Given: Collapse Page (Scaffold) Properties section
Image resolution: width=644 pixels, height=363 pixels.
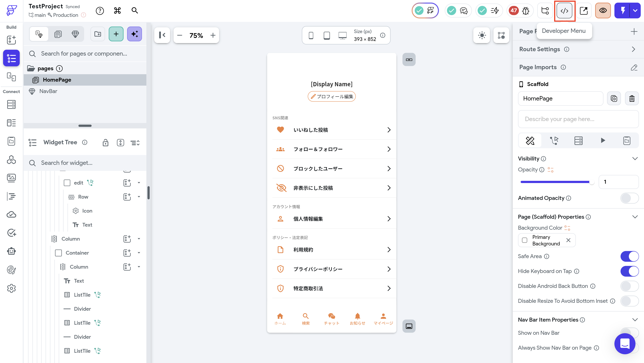Looking at the screenshot, I should point(635,217).
